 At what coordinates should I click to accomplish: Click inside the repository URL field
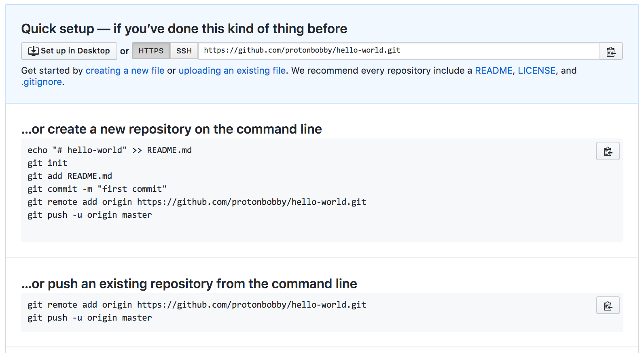[x=398, y=51]
